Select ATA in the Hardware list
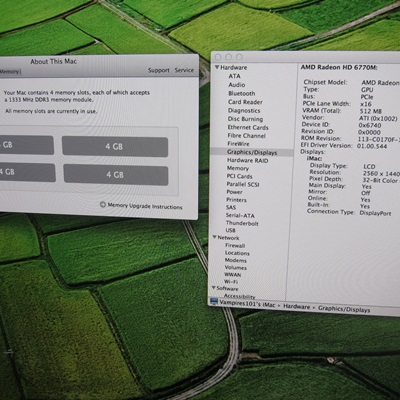 coord(234,76)
